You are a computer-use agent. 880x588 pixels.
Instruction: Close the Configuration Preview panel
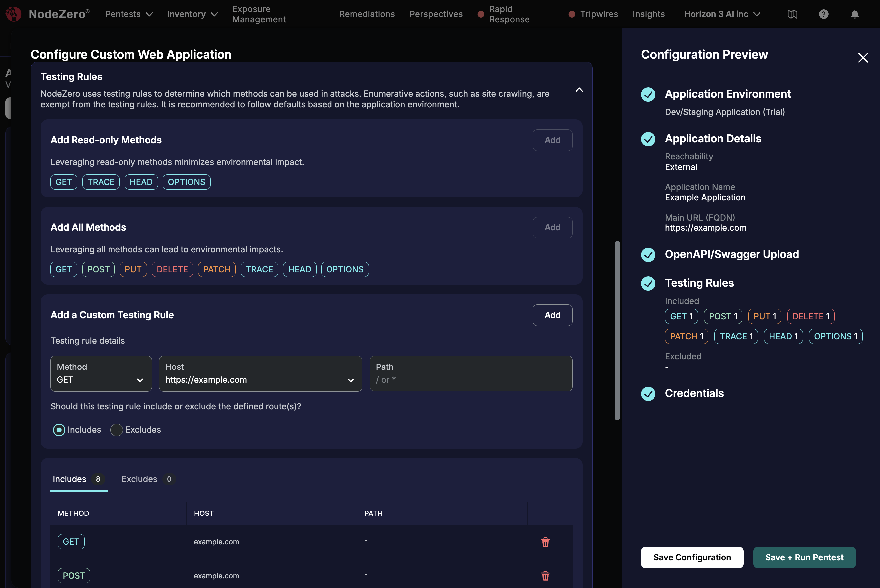tap(863, 58)
